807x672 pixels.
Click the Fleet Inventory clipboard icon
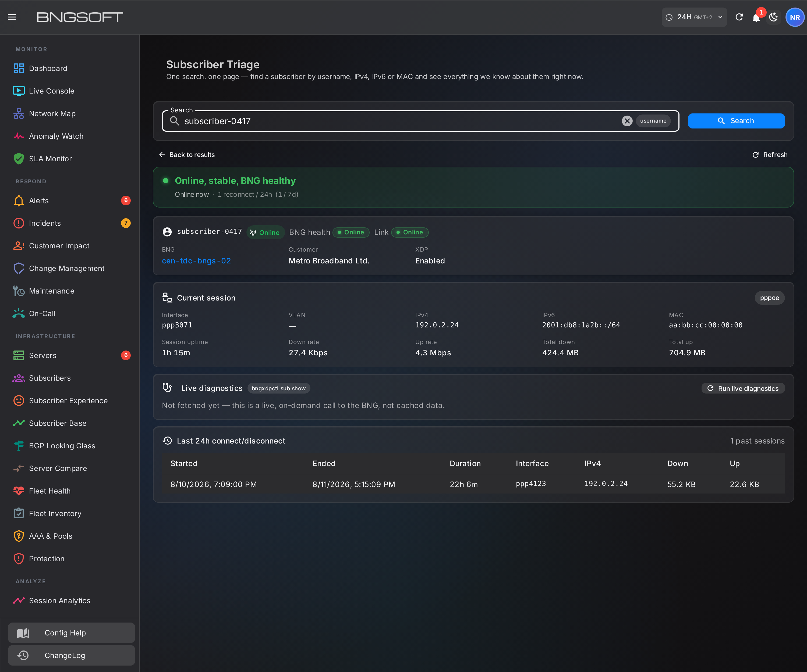[x=19, y=513]
